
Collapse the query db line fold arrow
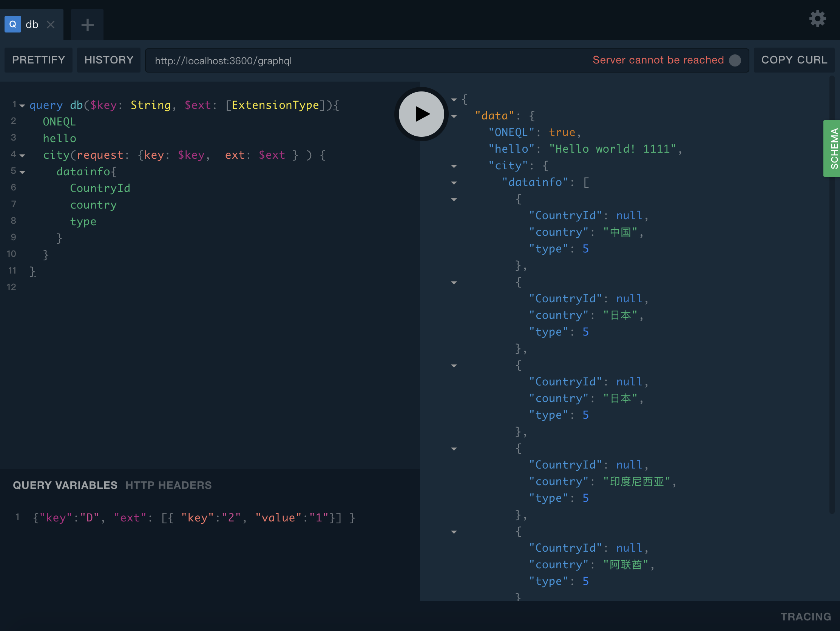click(22, 106)
